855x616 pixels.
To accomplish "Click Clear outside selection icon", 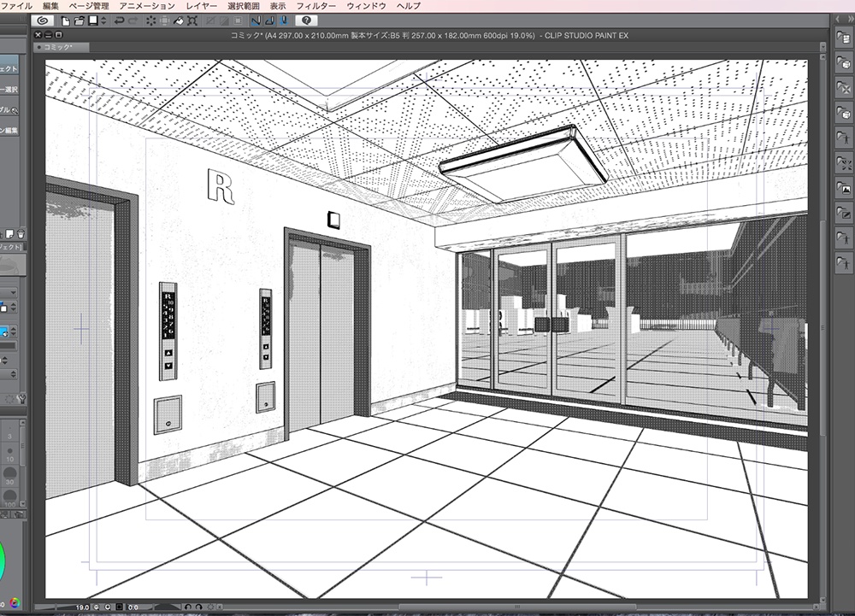I will pyautogui.click(x=164, y=21).
